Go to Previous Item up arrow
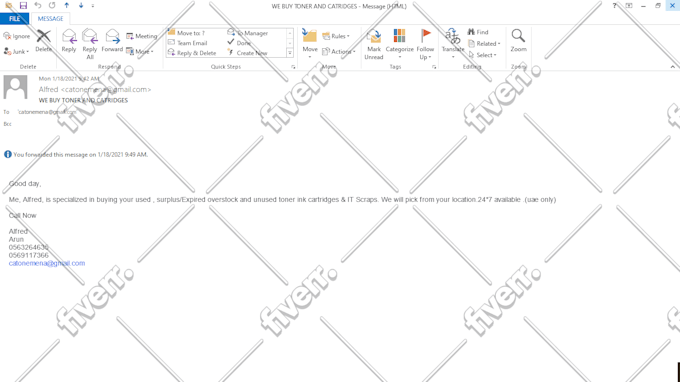This screenshot has width=680, height=382. pyautogui.click(x=66, y=6)
